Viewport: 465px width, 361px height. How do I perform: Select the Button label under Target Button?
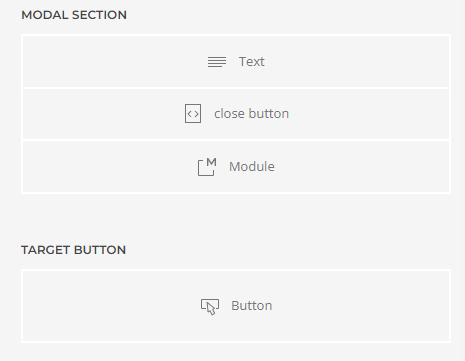252,306
